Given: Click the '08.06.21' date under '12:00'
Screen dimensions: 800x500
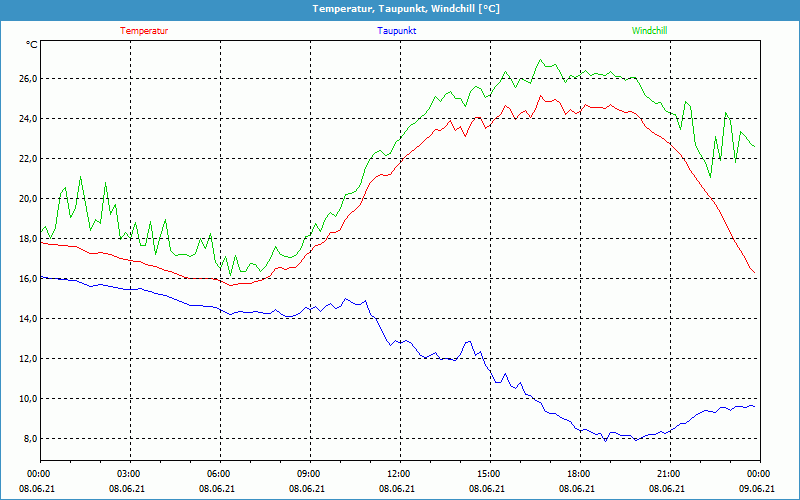Looking at the screenshot, I should click(x=397, y=489).
